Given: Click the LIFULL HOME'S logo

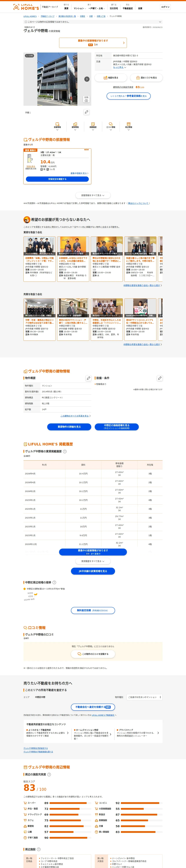Looking at the screenshot, I should click(26, 7).
